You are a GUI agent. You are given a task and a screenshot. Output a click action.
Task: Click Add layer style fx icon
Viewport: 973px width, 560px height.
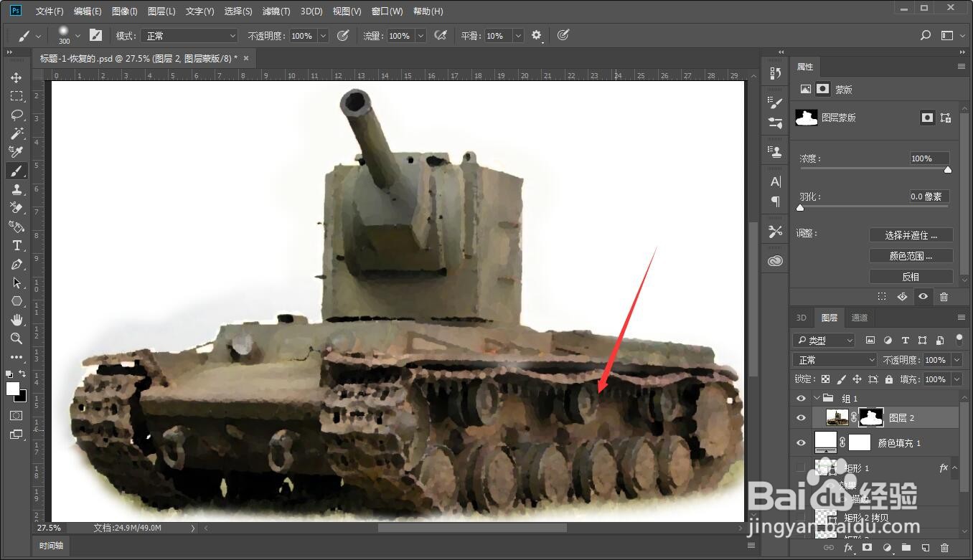848,548
